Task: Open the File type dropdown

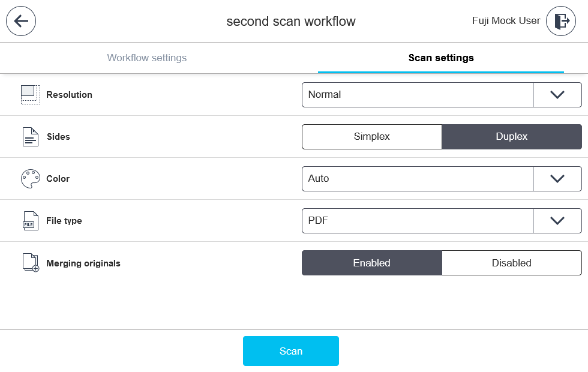Action: point(557,220)
